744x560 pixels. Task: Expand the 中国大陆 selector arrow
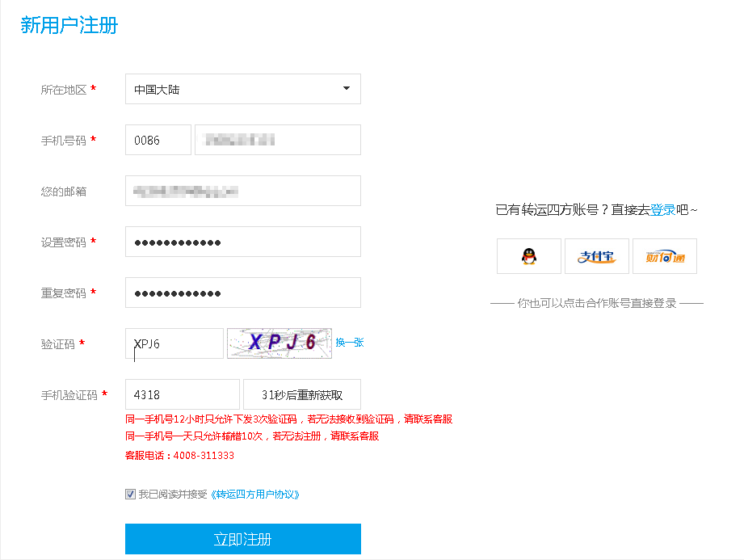346,89
